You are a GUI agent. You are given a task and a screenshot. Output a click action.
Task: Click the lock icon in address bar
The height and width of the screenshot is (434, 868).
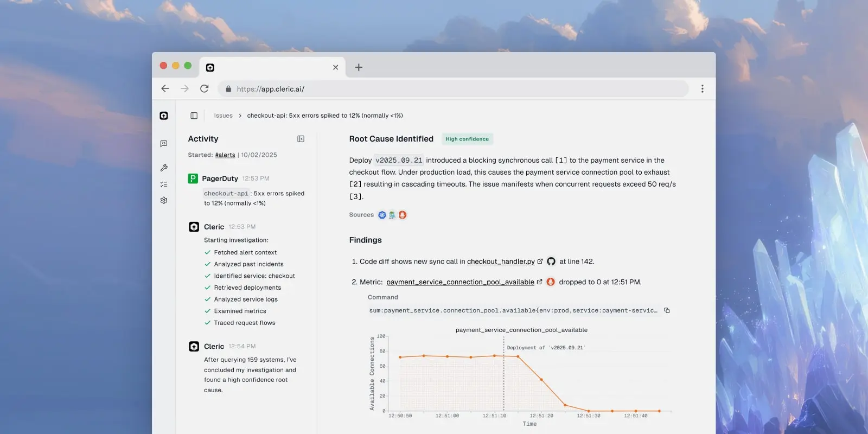228,89
